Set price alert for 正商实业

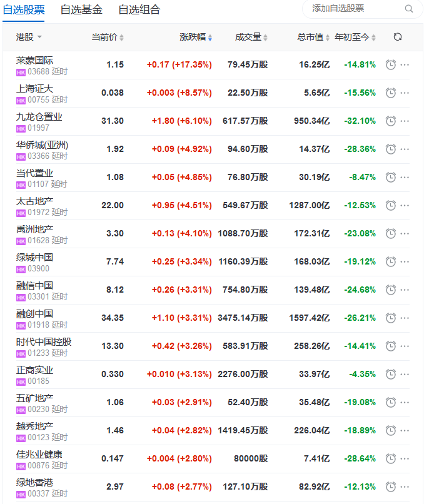(x=390, y=374)
